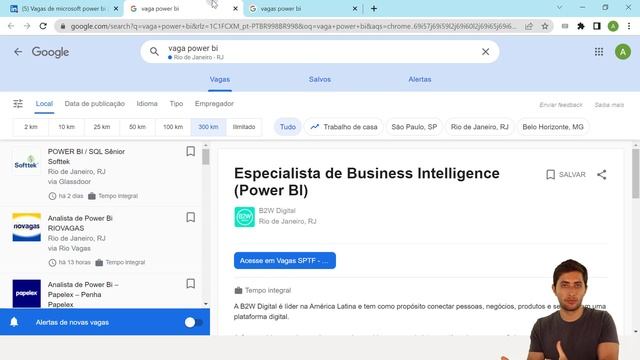
Task: Set distance radius to 10 km
Action: coord(67,127)
